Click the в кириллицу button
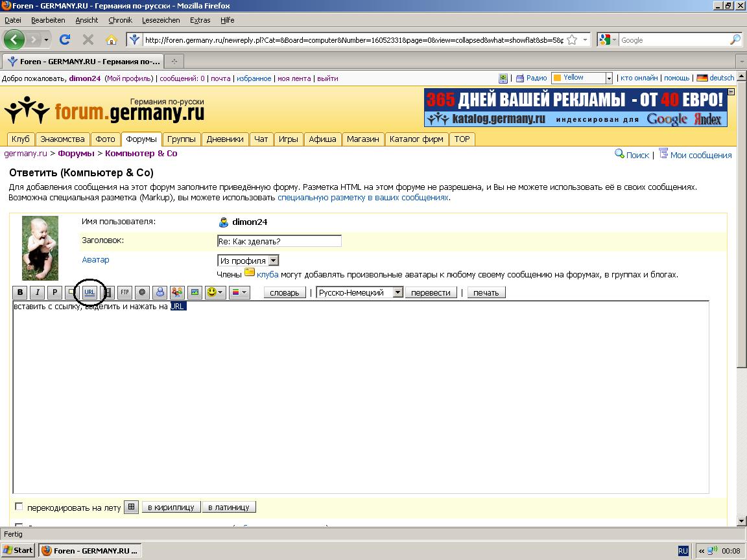747x560 pixels. pos(171,507)
